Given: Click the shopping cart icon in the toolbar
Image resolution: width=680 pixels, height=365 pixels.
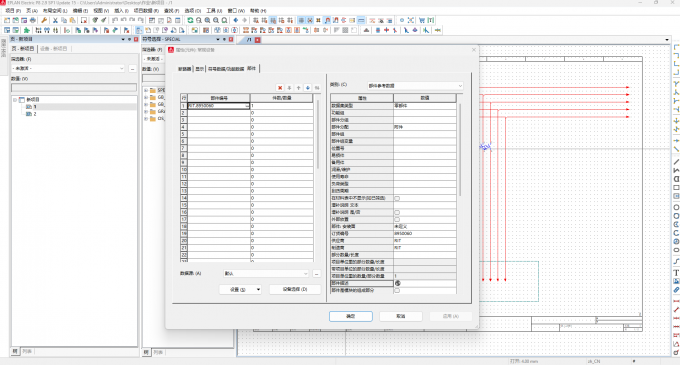Looking at the screenshot, I should pos(422,20).
